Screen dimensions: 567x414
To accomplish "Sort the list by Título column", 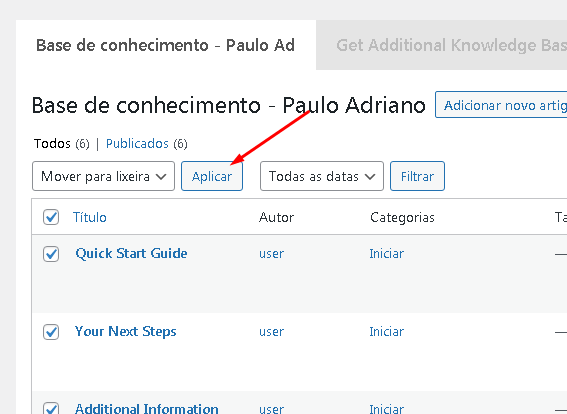I will point(90,217).
